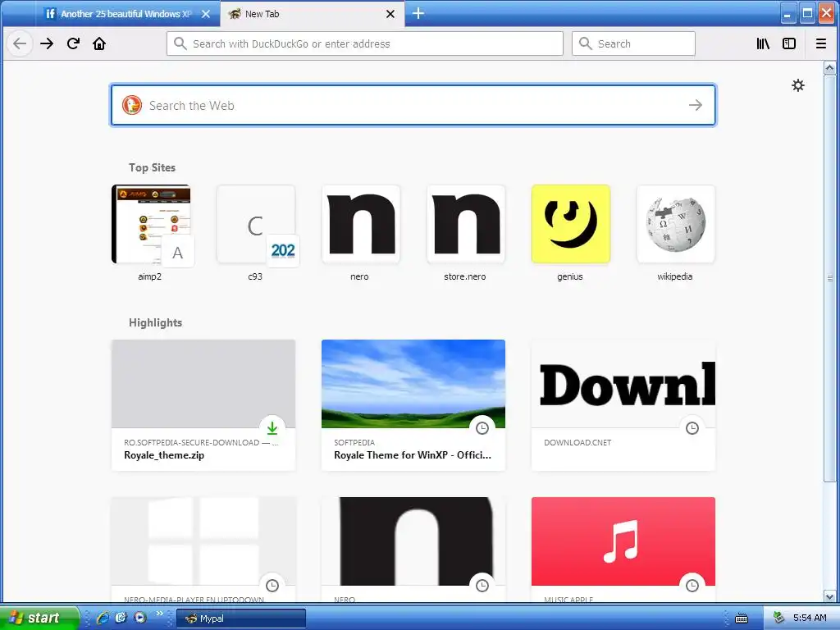This screenshot has width=840, height=630.
Task: Click the 'Top Sites' section heading
Action: coord(152,167)
